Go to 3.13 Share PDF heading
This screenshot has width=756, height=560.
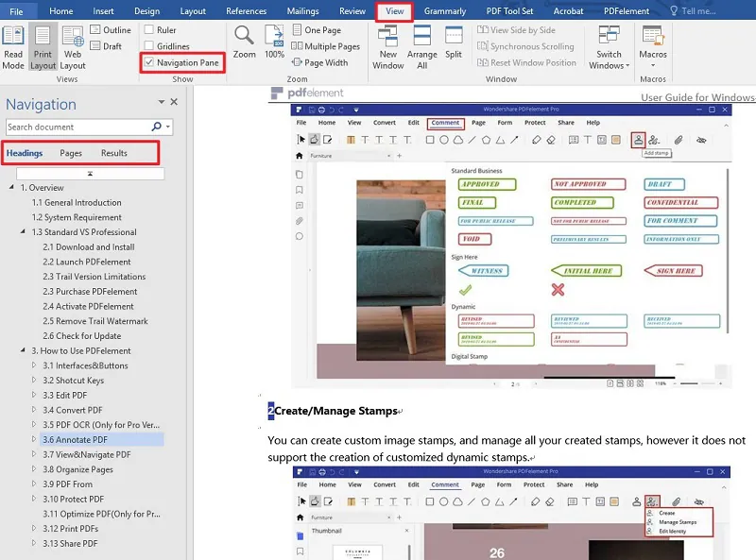coord(70,543)
